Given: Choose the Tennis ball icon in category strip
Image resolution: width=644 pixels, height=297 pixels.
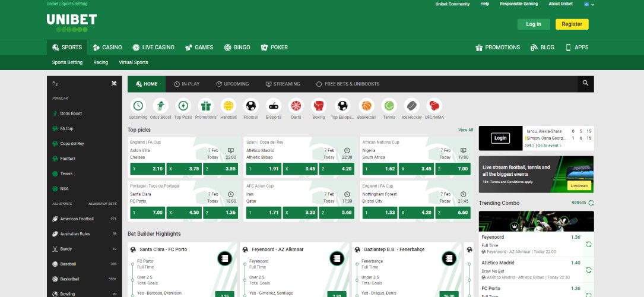Looking at the screenshot, I should point(389,106).
